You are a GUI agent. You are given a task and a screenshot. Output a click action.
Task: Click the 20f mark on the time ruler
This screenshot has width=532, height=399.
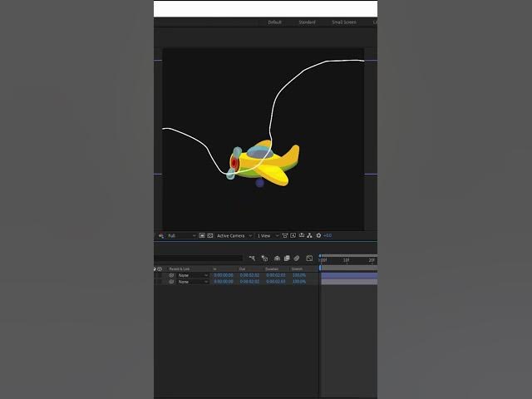(372, 260)
